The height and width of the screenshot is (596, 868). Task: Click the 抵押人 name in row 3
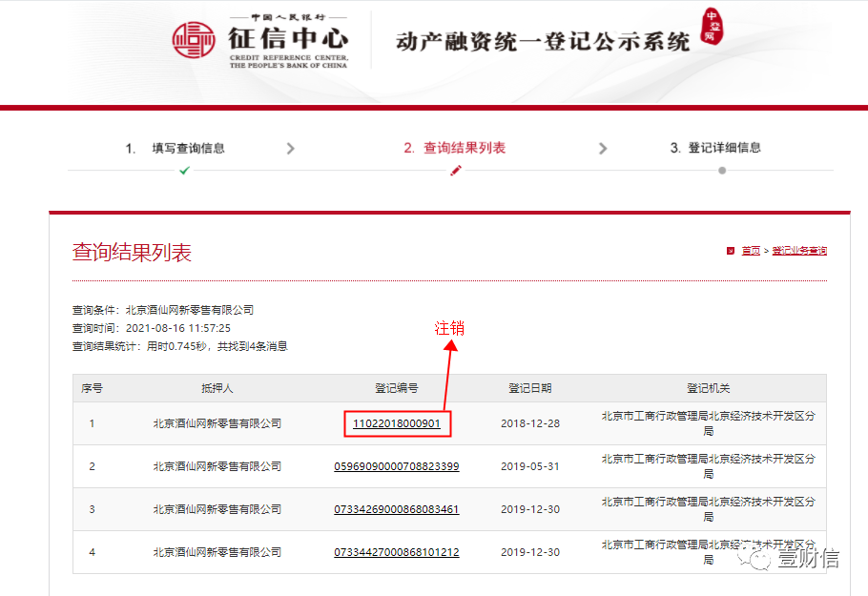coord(217,509)
